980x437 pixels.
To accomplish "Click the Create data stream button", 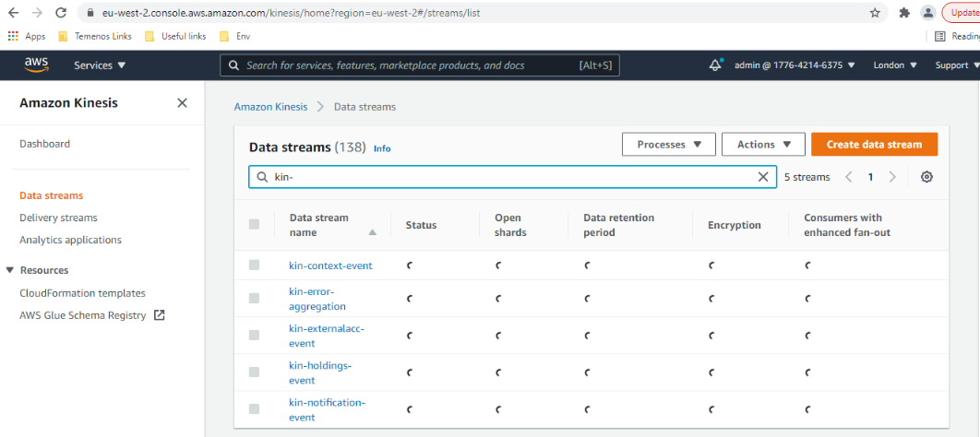I will (873, 145).
